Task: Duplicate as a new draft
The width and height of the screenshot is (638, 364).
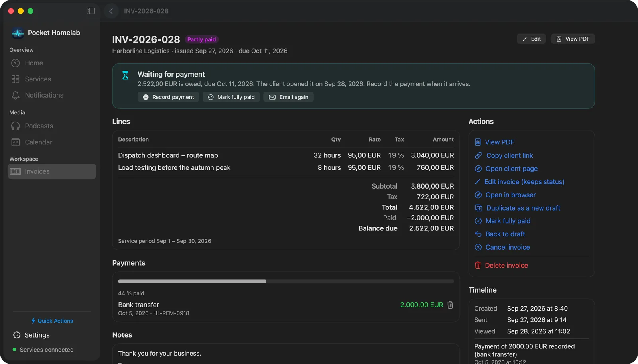Action: pos(518,208)
